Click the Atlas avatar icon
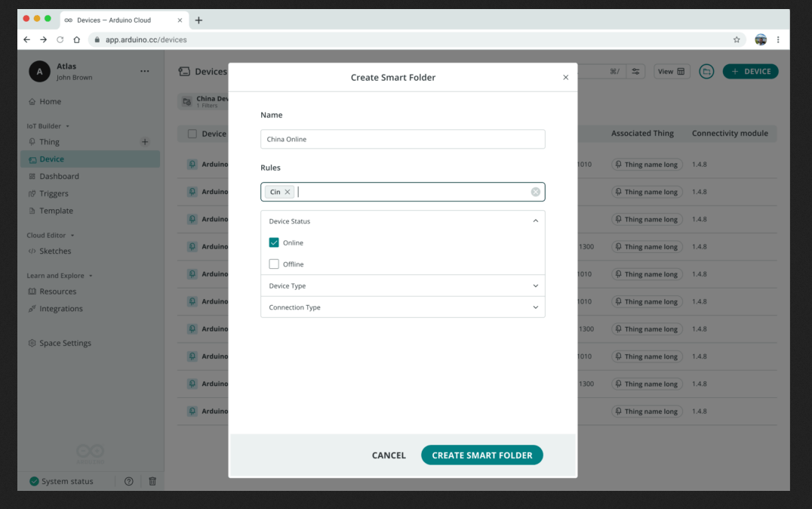The image size is (812, 509). pyautogui.click(x=39, y=72)
